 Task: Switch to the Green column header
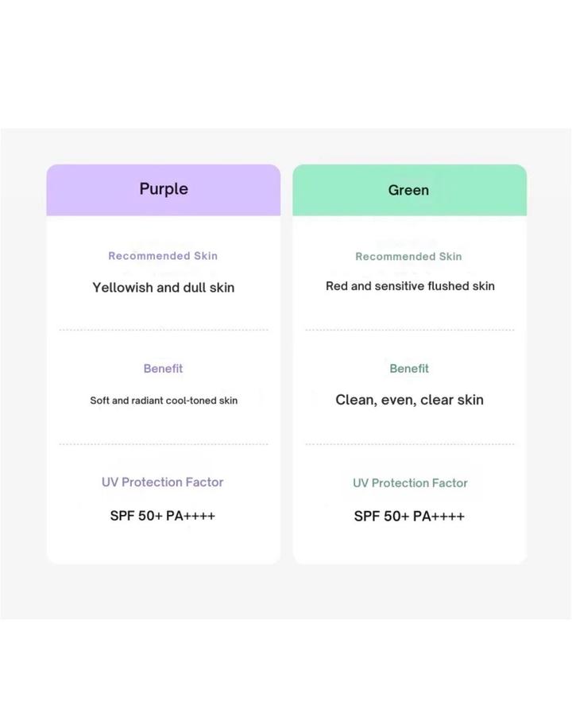pyautogui.click(x=408, y=191)
